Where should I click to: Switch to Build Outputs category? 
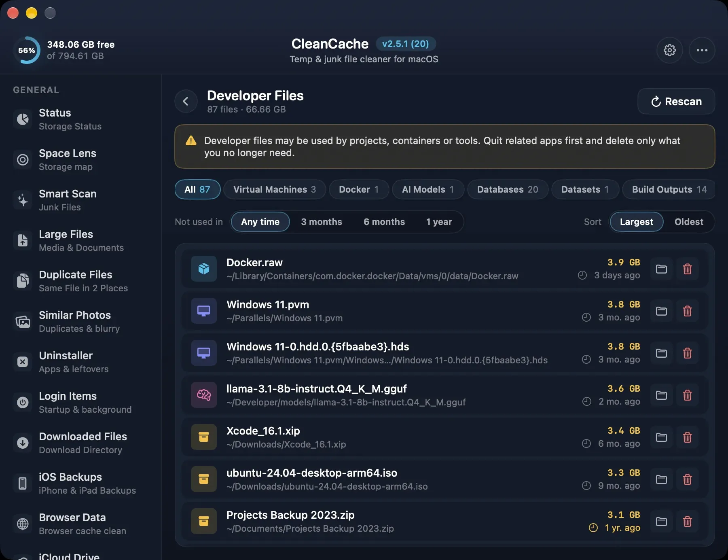pos(669,189)
